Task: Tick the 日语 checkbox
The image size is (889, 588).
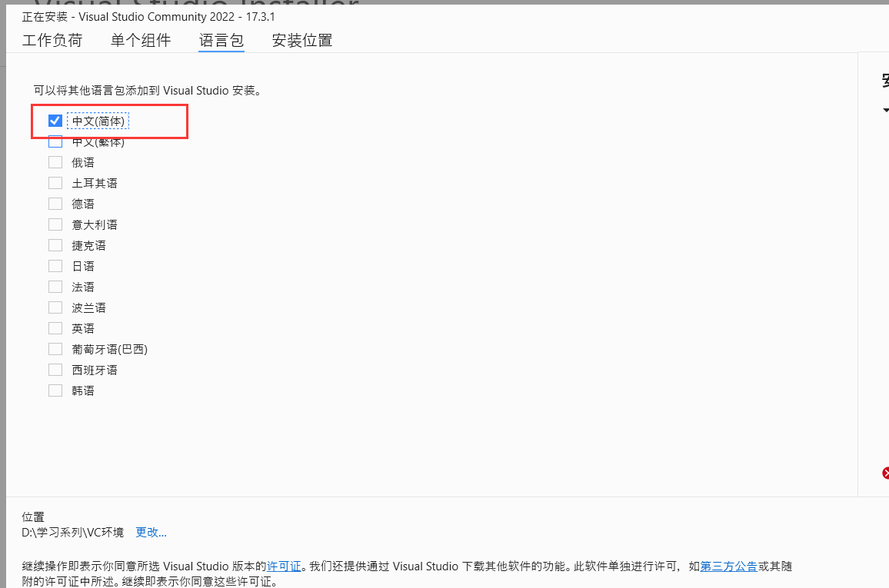Action: [55, 266]
